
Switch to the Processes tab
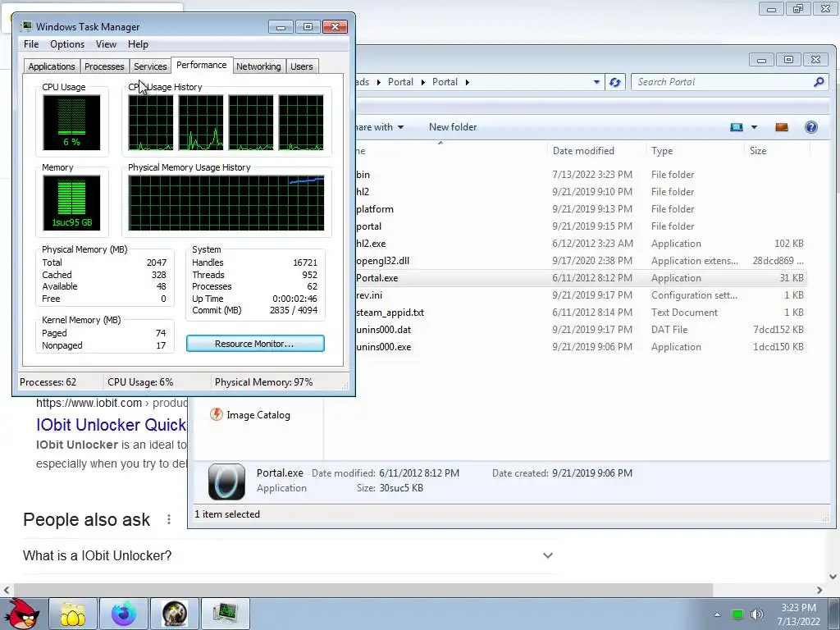pos(104,66)
